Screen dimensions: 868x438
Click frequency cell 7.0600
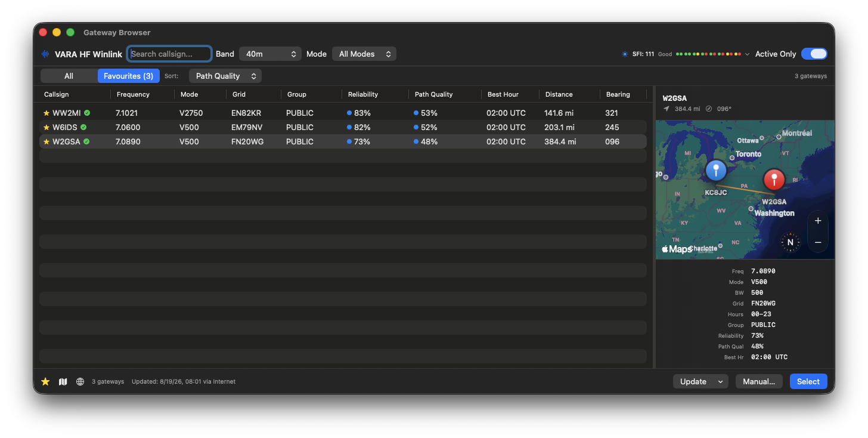[128, 127]
